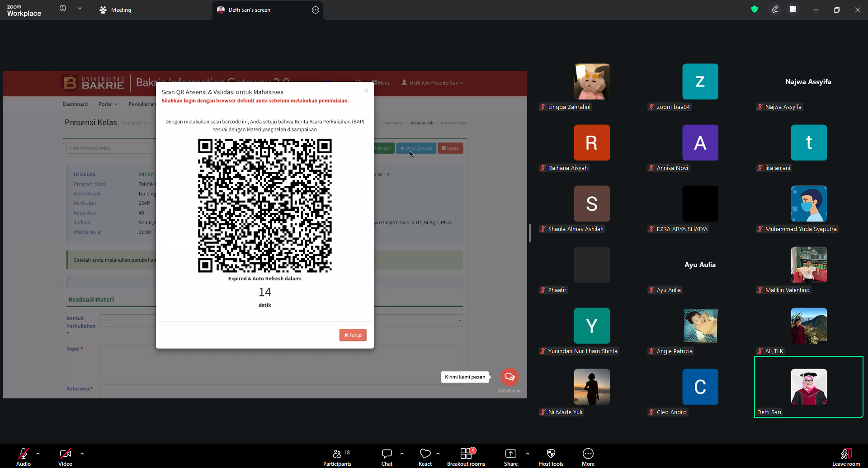Click the red Tutup button
This screenshot has width=868, height=468.
353,335
